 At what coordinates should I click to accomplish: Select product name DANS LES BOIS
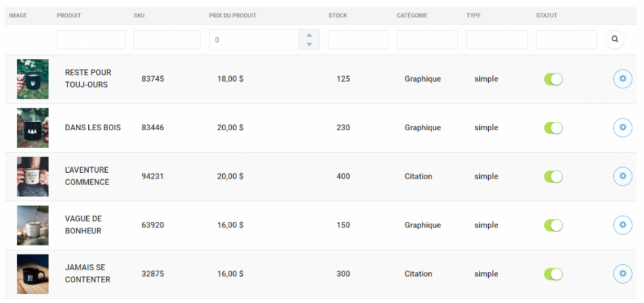click(x=93, y=128)
